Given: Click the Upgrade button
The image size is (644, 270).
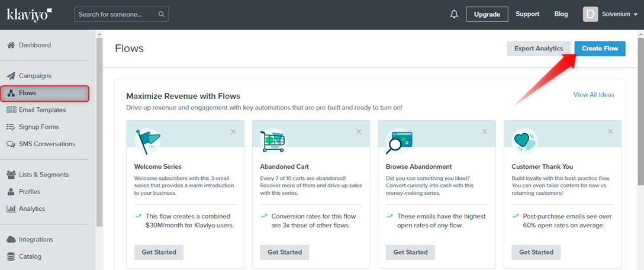Looking at the screenshot, I should 487,14.
